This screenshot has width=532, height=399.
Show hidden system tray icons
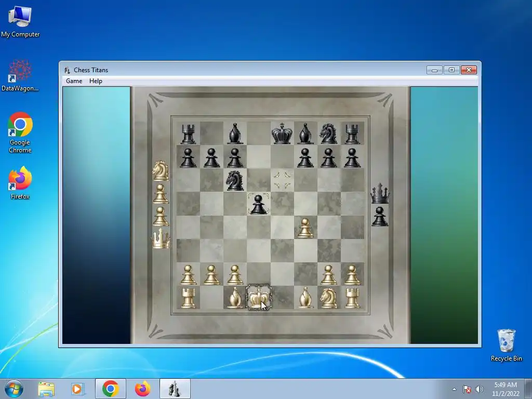454,389
